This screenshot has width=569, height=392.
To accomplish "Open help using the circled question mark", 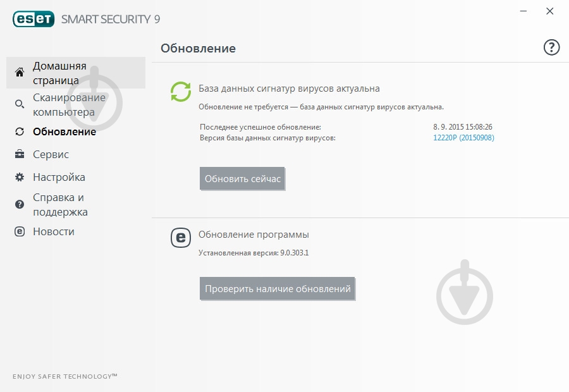I will tap(551, 47).
